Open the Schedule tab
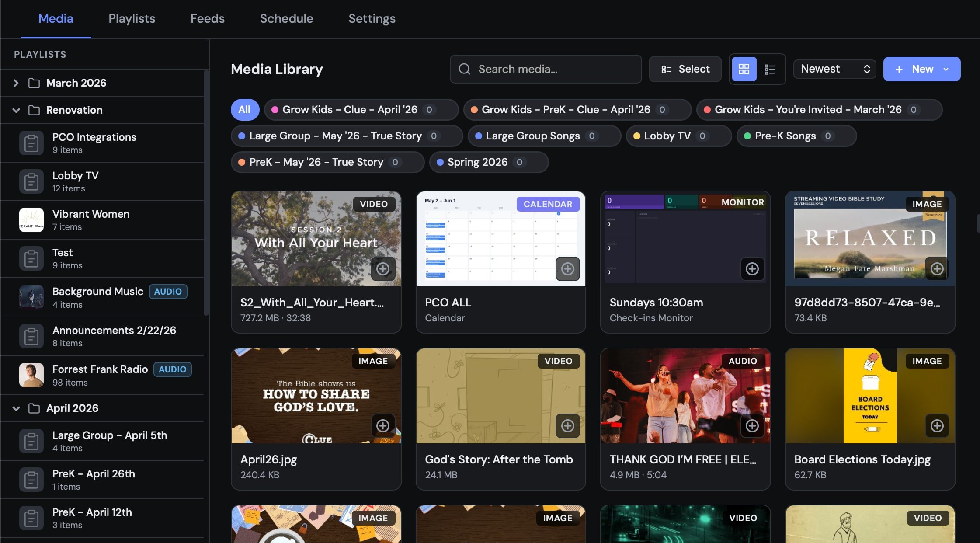Image resolution: width=980 pixels, height=543 pixels. 286,18
